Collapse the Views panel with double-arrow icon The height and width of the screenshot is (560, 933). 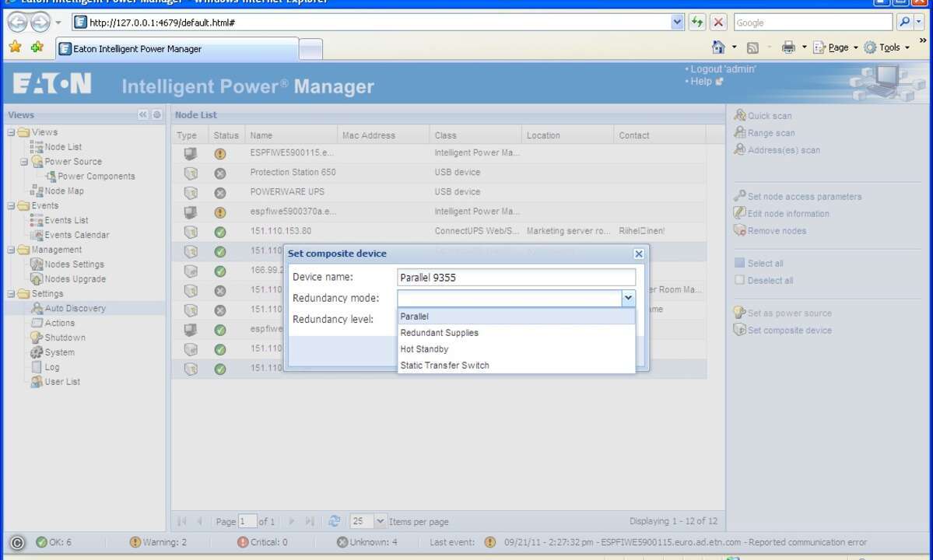click(x=143, y=115)
